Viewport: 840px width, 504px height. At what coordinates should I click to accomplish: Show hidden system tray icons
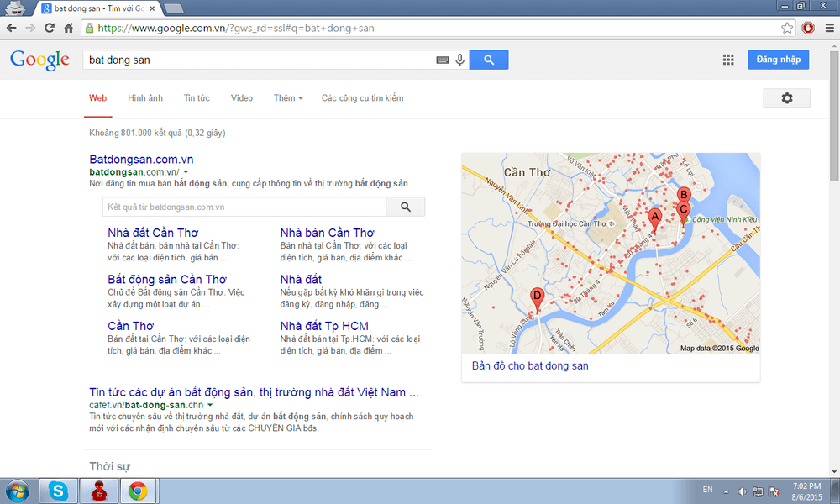click(x=726, y=491)
